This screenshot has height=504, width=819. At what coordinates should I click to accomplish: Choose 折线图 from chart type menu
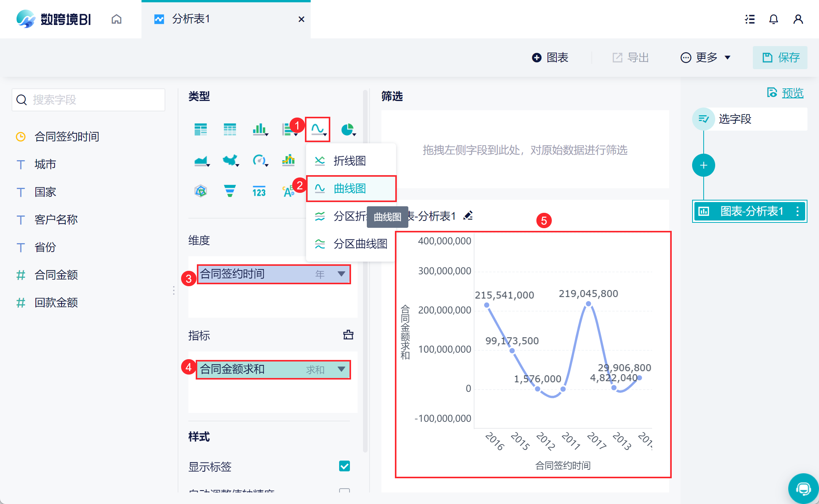click(349, 161)
